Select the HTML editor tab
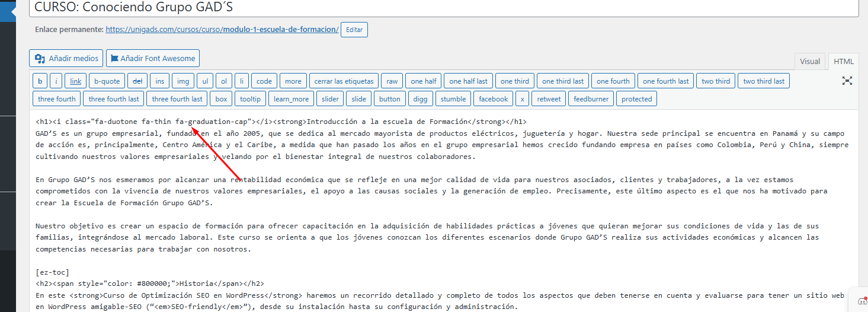 tap(844, 61)
